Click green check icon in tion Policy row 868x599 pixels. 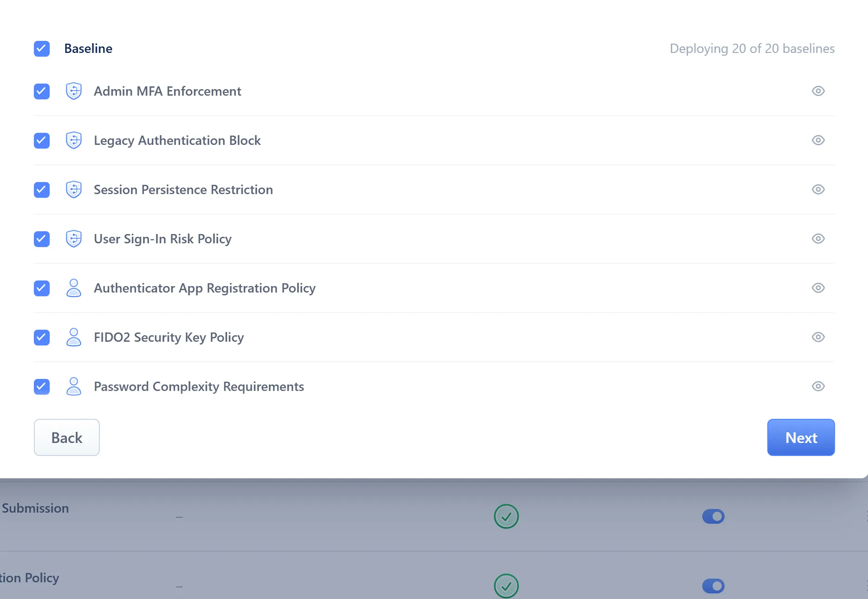506,586
